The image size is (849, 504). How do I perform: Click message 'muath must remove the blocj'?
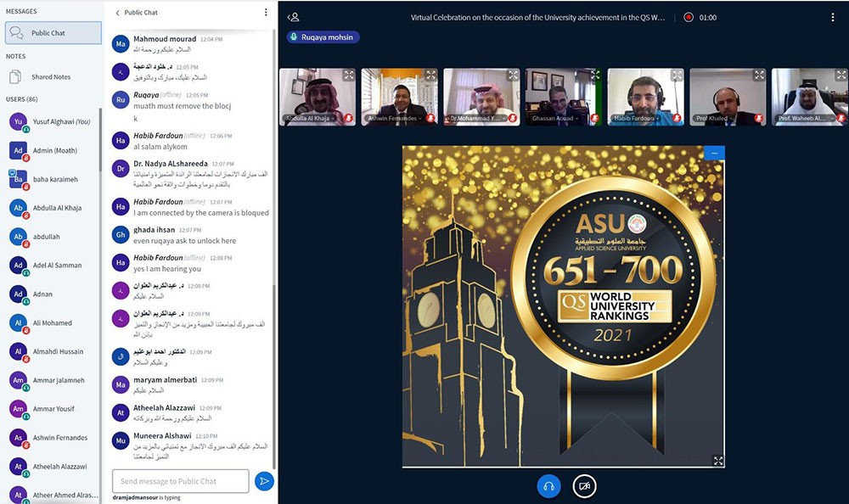pos(182,106)
